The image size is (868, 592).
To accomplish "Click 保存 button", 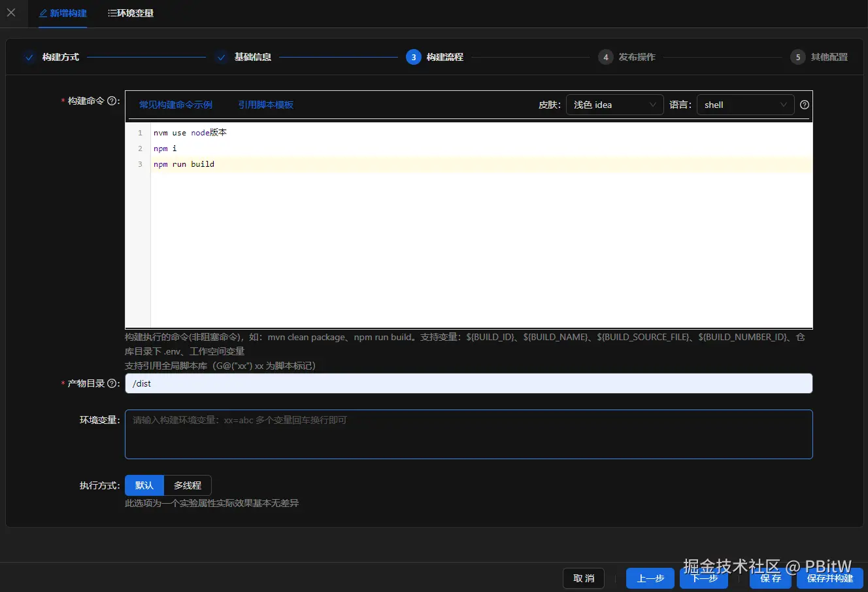I will pos(771,578).
